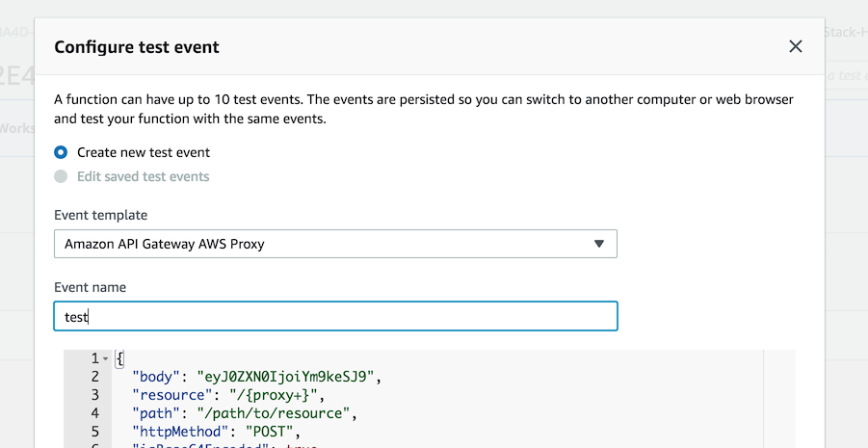Open the Event template dropdown

[x=335, y=244]
